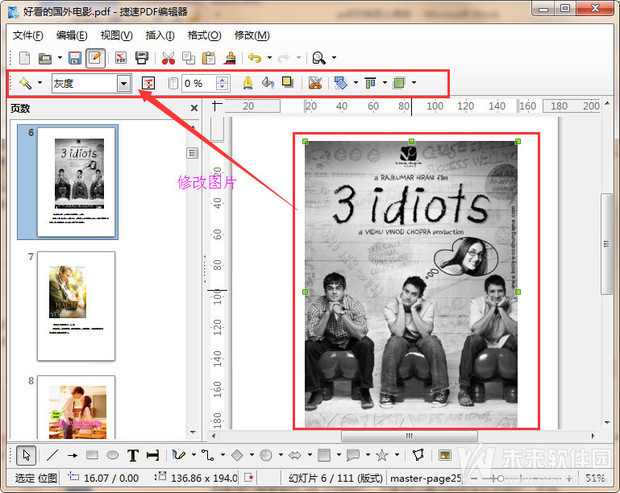Open the 文件(F) menu
Image resolution: width=620 pixels, height=493 pixels.
point(28,36)
